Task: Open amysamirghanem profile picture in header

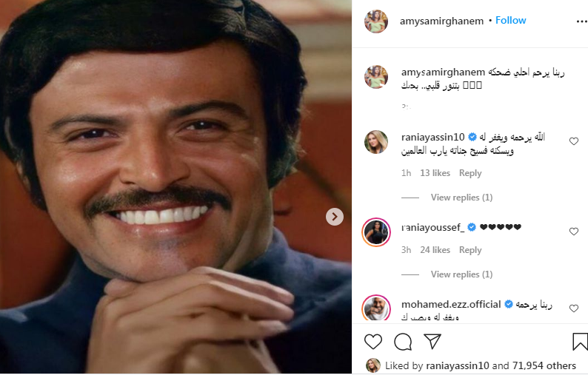Action: pos(376,21)
